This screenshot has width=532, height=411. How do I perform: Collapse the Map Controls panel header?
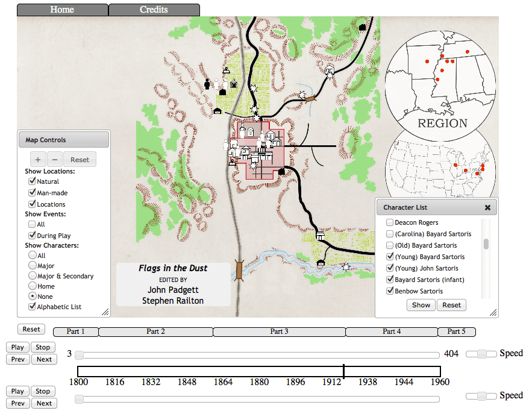(63, 140)
